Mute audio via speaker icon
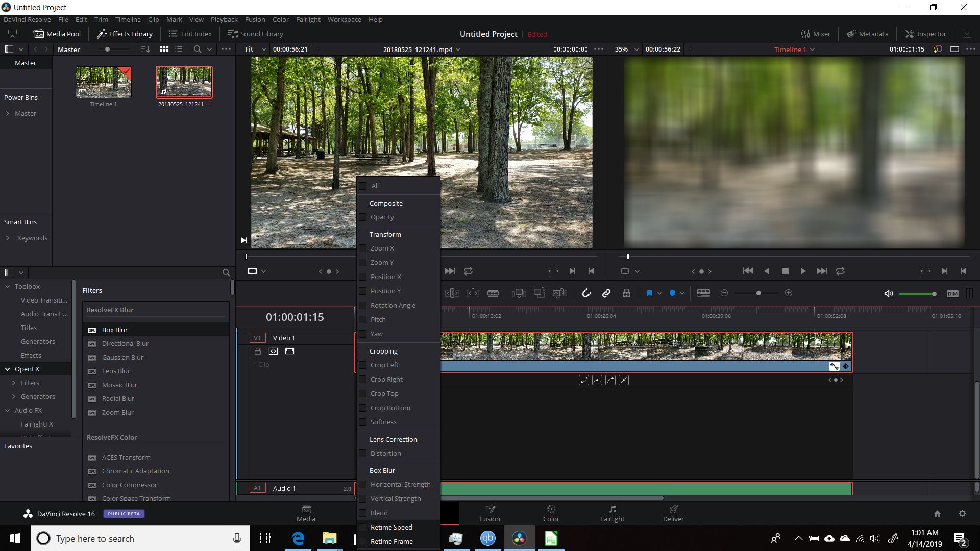Viewport: 980px width, 551px height. point(889,293)
